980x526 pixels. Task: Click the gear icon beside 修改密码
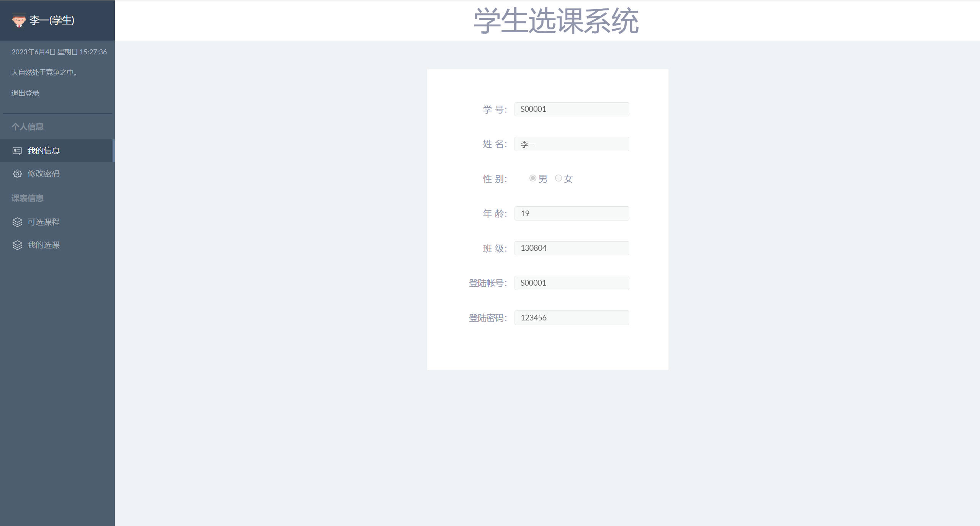point(17,173)
